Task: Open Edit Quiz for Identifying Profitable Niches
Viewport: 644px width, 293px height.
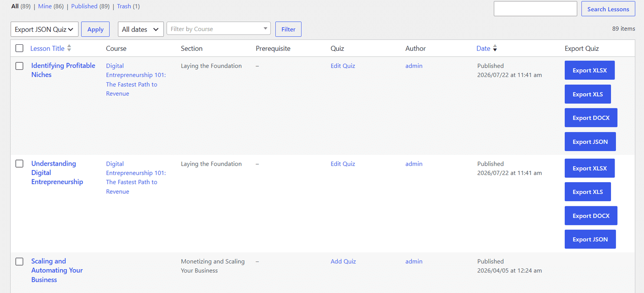Action: (343, 66)
